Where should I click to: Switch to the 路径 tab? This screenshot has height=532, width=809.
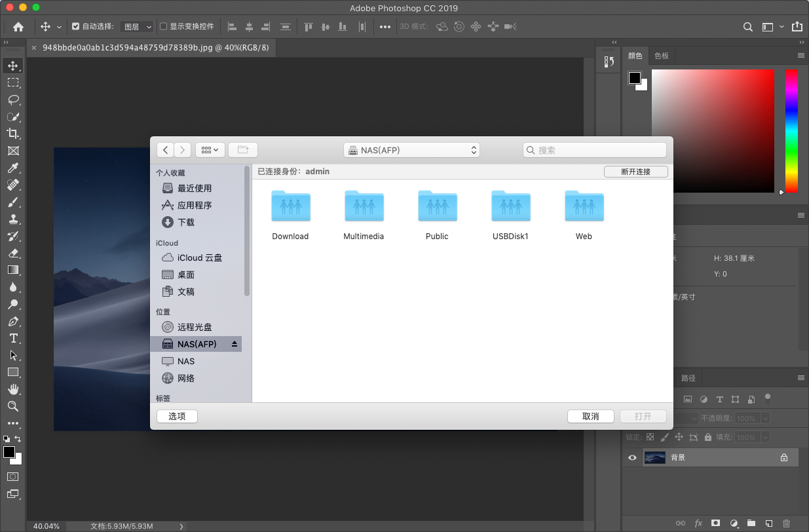(688, 377)
